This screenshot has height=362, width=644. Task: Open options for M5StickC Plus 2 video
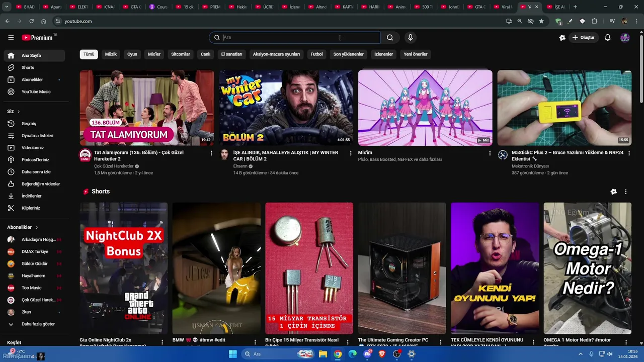(x=629, y=153)
